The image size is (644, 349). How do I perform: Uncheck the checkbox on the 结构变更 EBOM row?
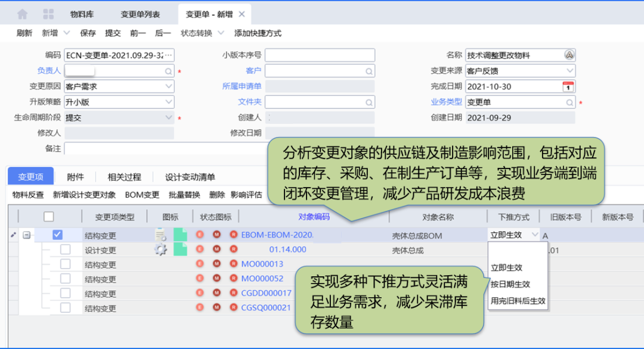coord(57,234)
